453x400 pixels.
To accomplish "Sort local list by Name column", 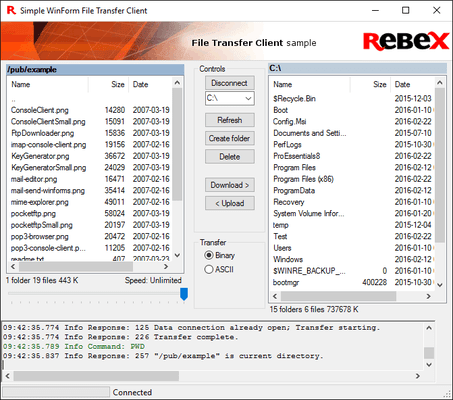I will 310,85.
